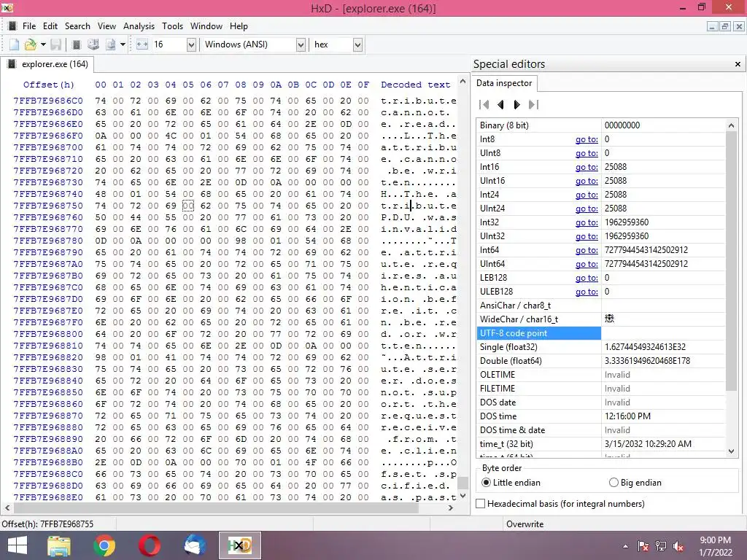Open the Analysis menu
The image size is (747, 560).
[x=139, y=26]
